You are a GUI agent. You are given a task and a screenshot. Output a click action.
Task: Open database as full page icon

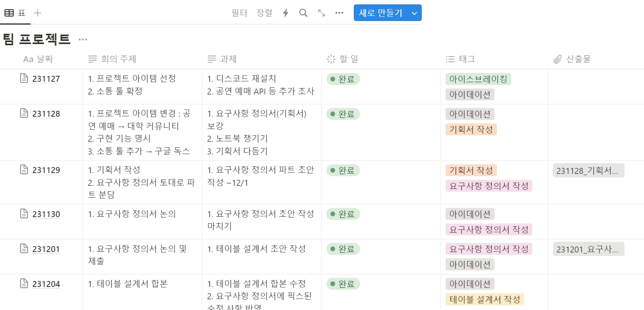coord(322,13)
